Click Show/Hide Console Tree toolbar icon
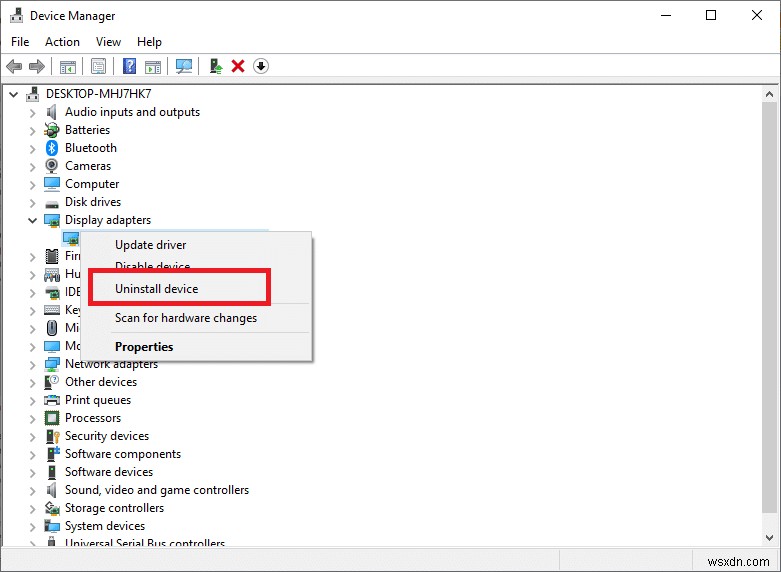 pos(68,66)
